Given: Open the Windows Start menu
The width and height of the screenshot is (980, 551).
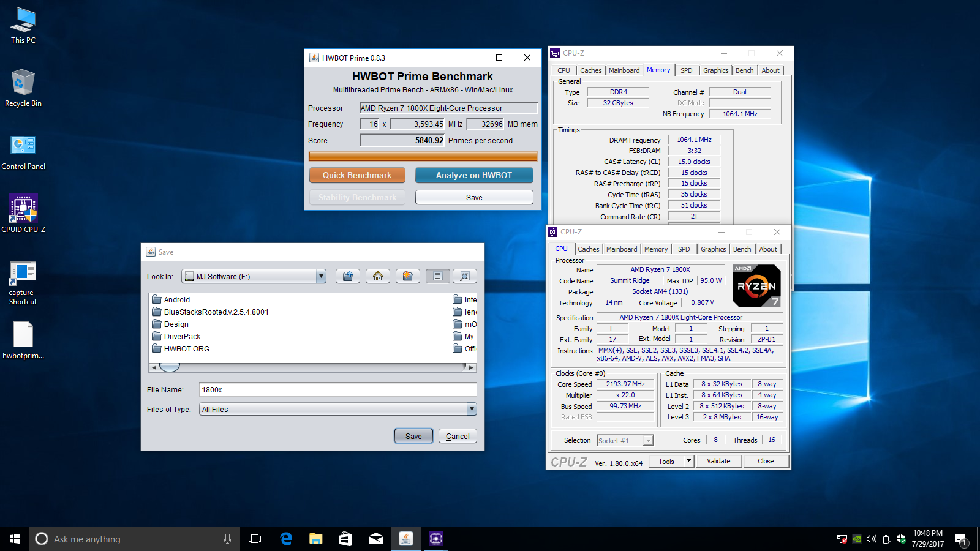Looking at the screenshot, I should click(x=15, y=539).
